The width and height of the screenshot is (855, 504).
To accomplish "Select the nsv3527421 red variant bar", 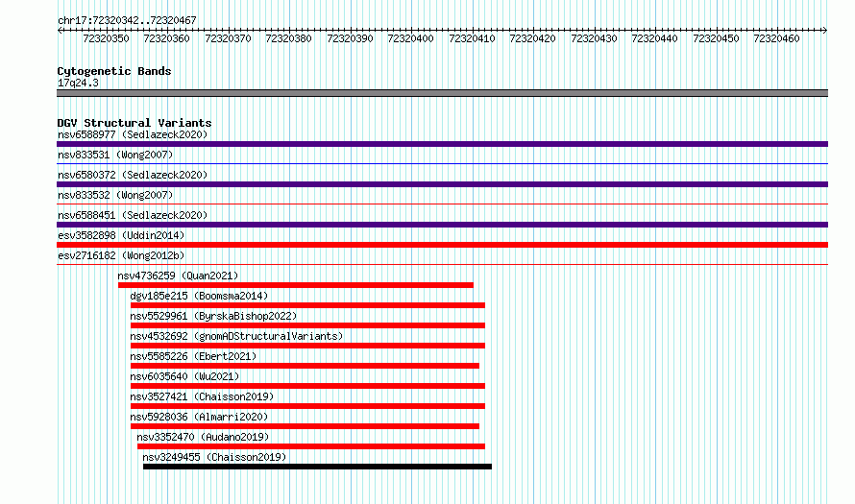I will [x=307, y=406].
